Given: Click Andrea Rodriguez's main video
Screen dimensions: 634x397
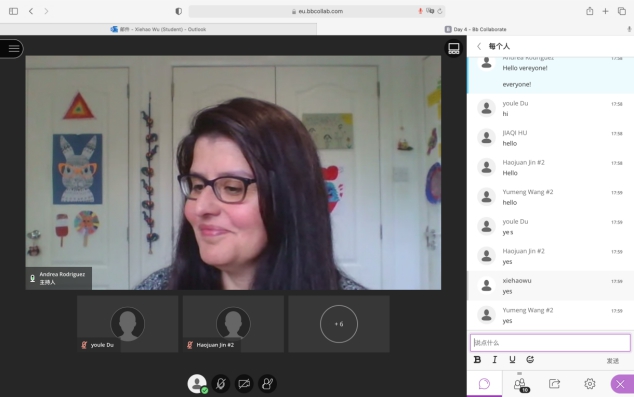Looking at the screenshot, I should (x=233, y=173).
